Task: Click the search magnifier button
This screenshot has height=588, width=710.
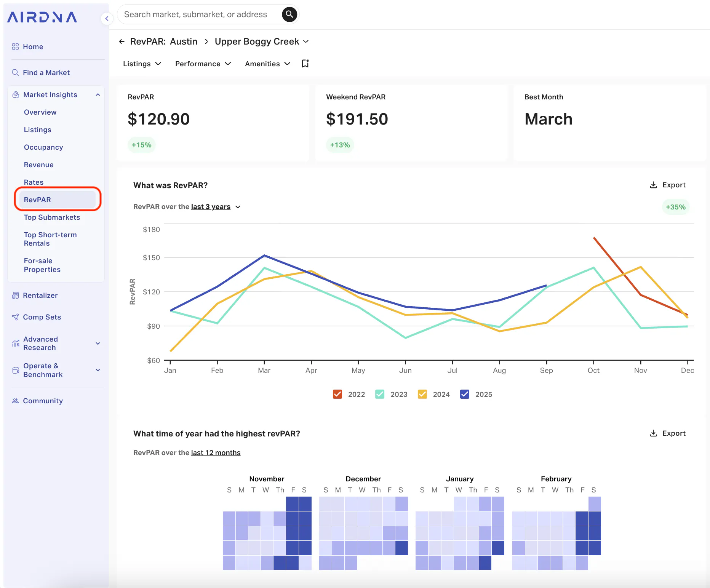Action: pos(289,14)
